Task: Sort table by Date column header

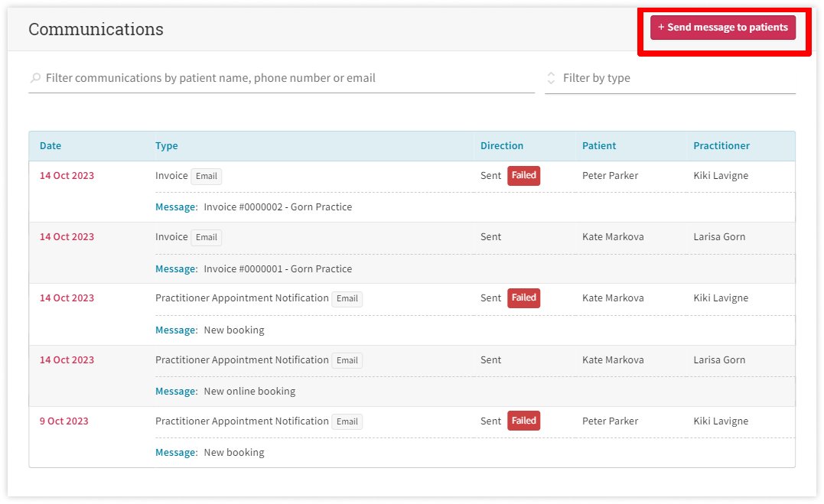Action: pyautogui.click(x=50, y=145)
